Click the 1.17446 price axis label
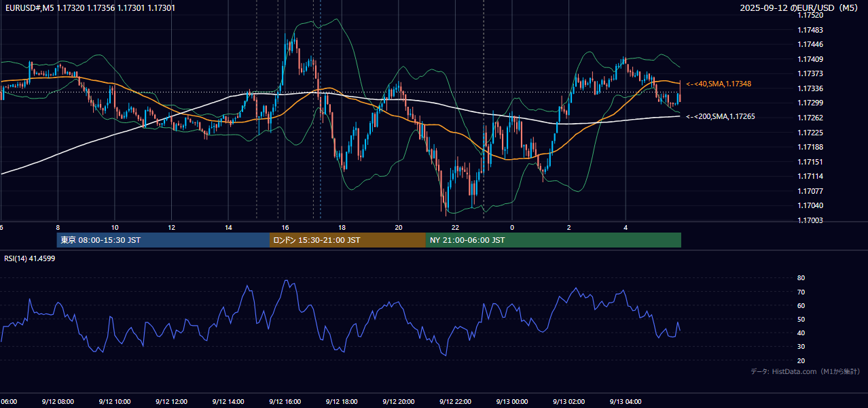This screenshot has width=868, height=408. [x=810, y=44]
